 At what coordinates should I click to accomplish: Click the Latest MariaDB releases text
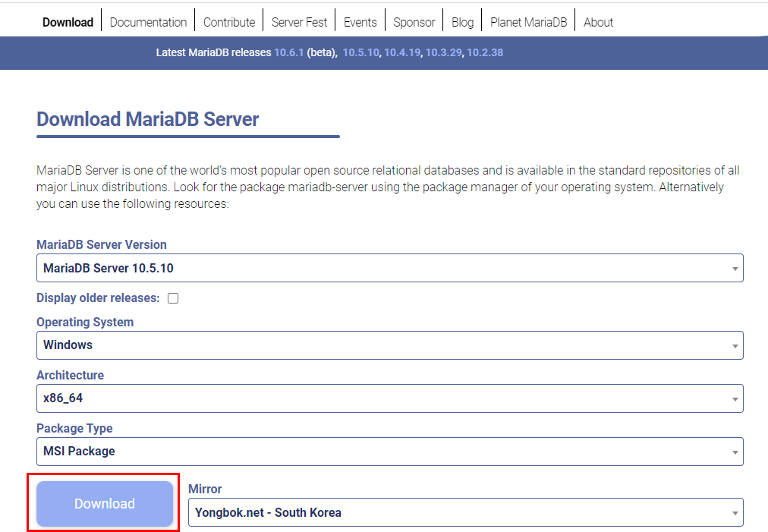(x=213, y=52)
